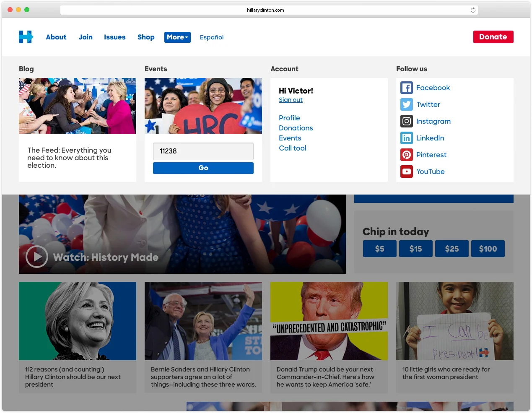The width and height of the screenshot is (532, 413).
Task: Open the Blog rally photo thumbnail
Action: [78, 106]
